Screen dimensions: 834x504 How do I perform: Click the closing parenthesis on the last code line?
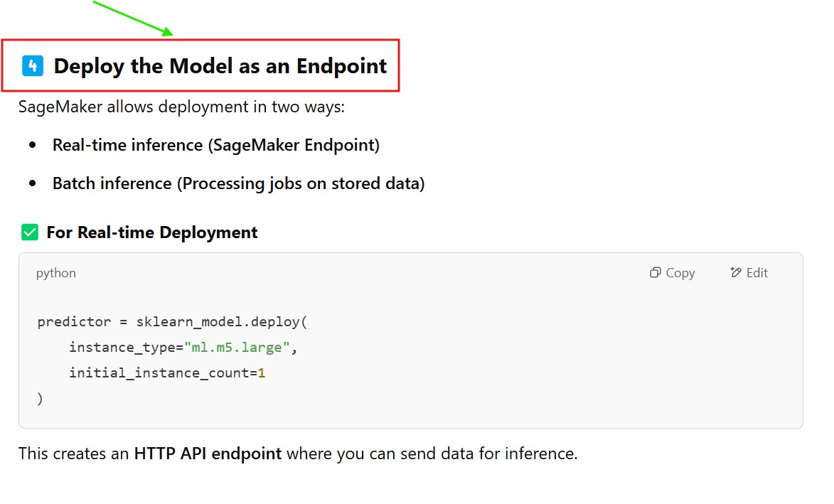coord(41,399)
